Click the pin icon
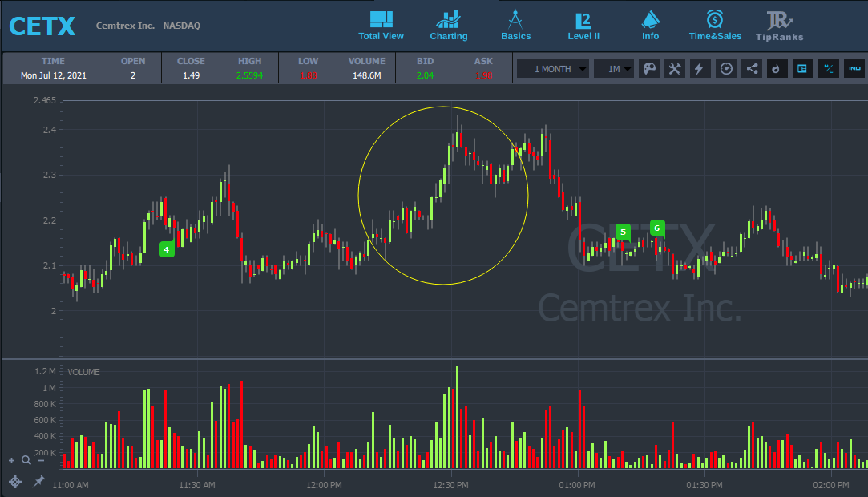The image size is (868, 497). [38, 482]
